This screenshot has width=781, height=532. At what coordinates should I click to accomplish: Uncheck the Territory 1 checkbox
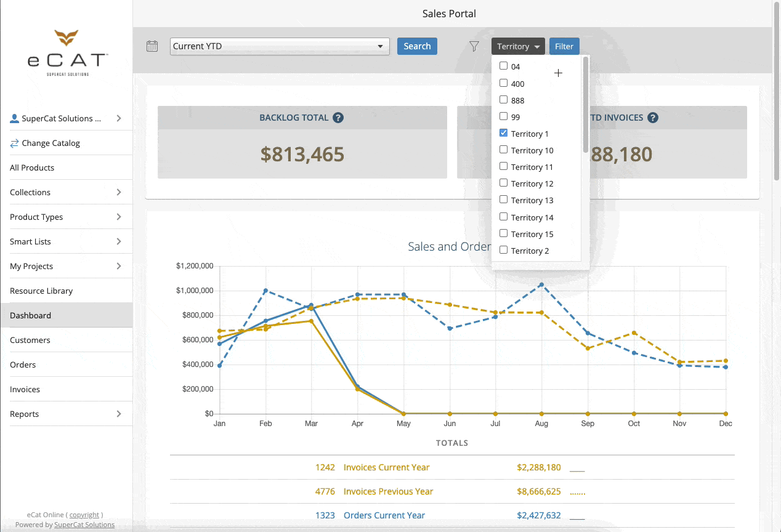click(503, 133)
